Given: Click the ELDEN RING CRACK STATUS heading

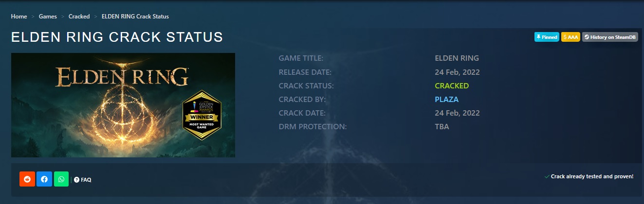Looking at the screenshot, I should tap(117, 37).
